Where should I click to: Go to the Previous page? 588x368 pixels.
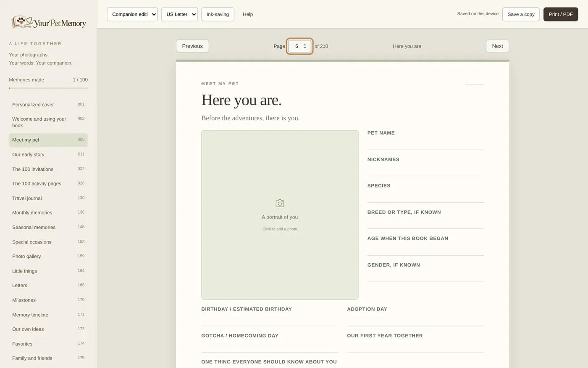(192, 46)
